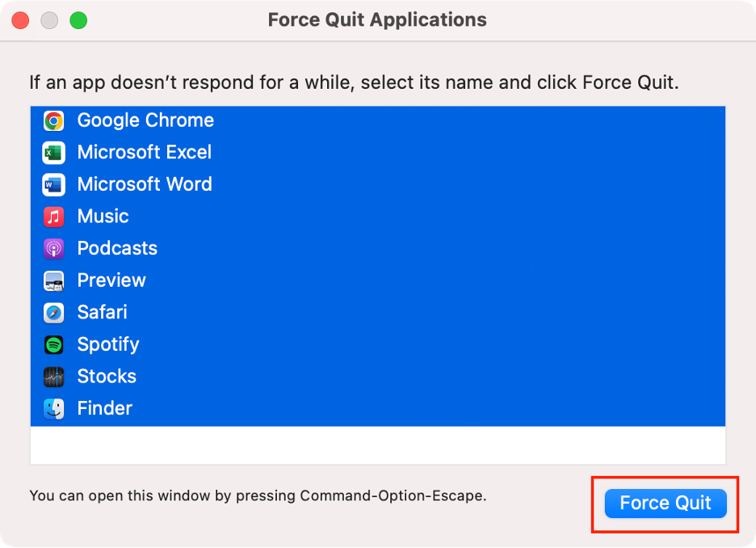This screenshot has width=756, height=548.
Task: Click the Music app icon
Action: point(52,217)
